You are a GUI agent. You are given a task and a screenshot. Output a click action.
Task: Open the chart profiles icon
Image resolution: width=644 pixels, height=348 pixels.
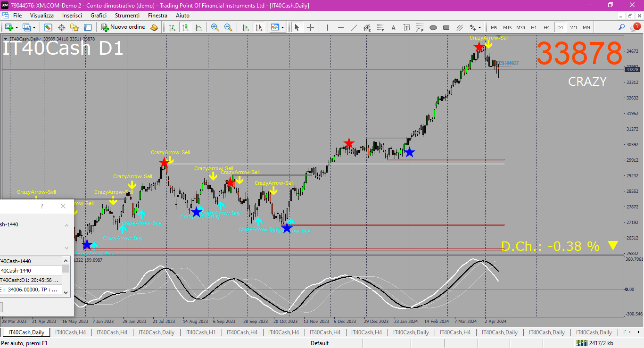coord(26,27)
